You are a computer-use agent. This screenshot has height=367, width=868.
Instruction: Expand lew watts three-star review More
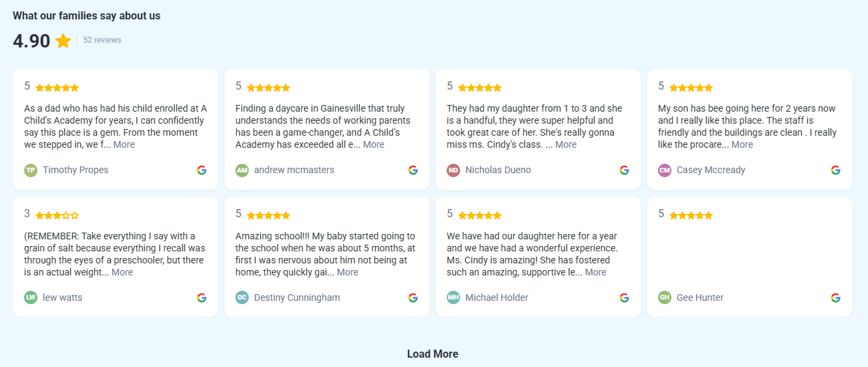pyautogui.click(x=122, y=272)
